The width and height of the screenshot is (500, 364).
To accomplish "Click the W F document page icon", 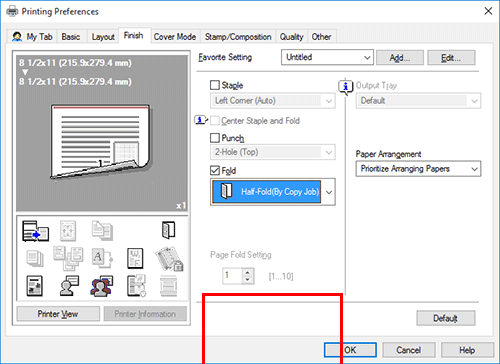I will pos(135,258).
